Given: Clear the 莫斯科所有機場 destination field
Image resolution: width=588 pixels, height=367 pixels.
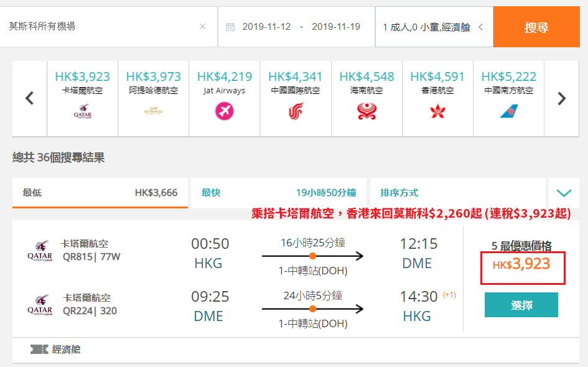Looking at the screenshot, I should coord(202,27).
